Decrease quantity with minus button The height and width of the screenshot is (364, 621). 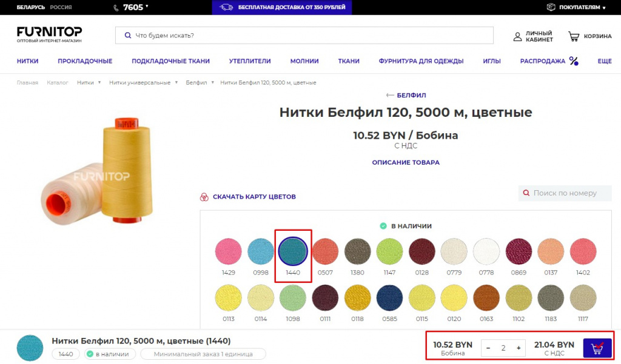coord(488,348)
